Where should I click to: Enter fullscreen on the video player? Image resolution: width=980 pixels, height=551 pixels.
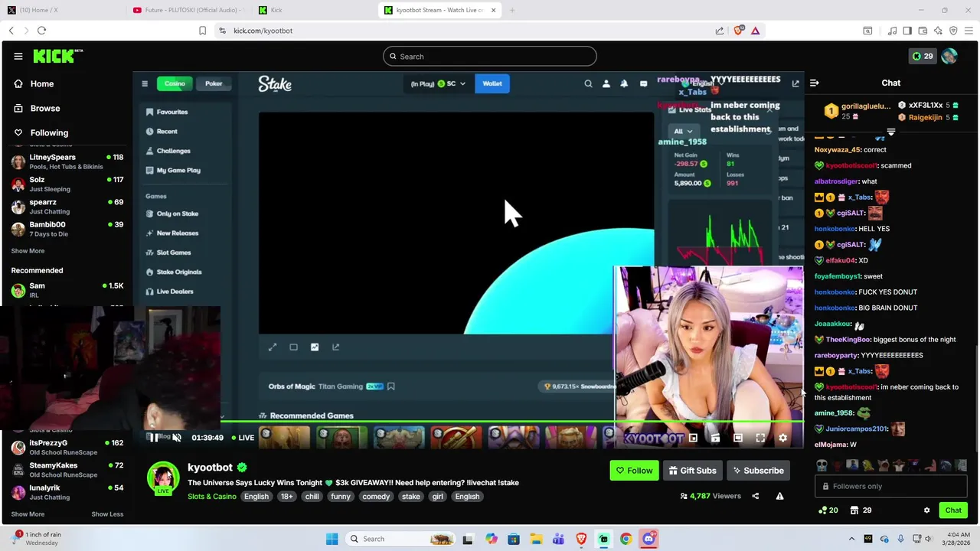click(760, 438)
